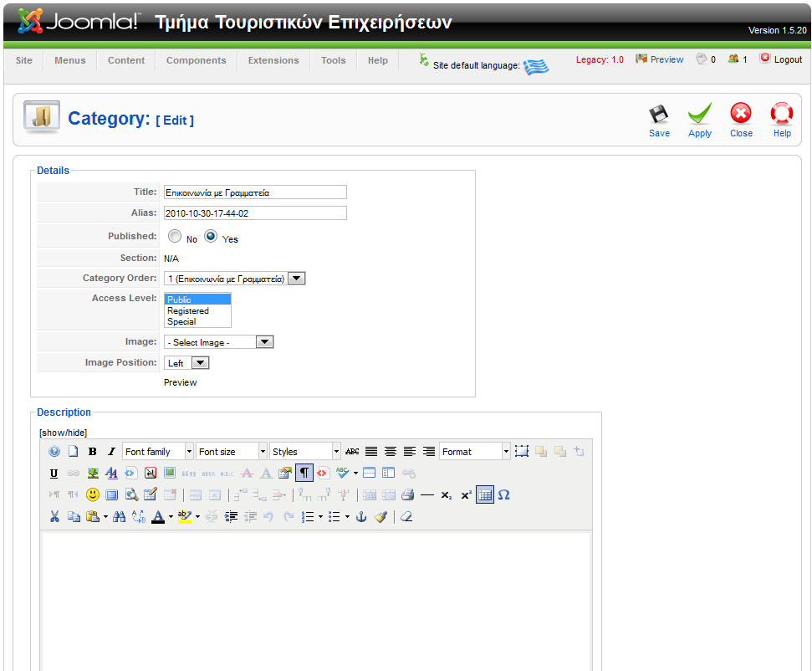The width and height of the screenshot is (812, 671).
Task: Click the cleanup code broom icon
Action: pos(380,516)
